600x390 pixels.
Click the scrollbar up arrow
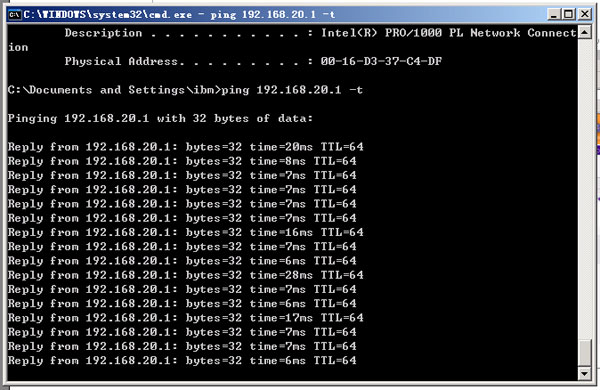(x=584, y=32)
